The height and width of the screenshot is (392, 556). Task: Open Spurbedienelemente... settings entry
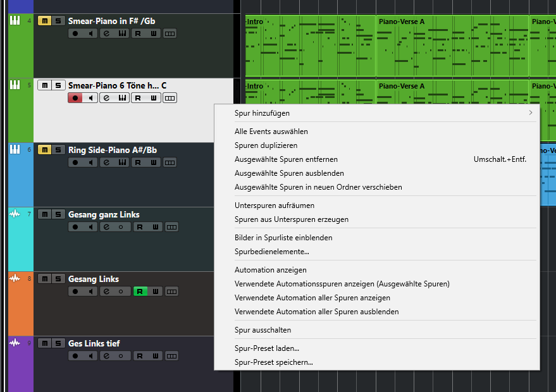point(271,252)
